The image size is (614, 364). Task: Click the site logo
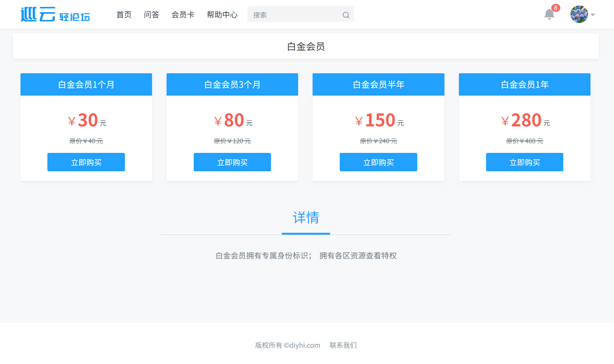55,14
